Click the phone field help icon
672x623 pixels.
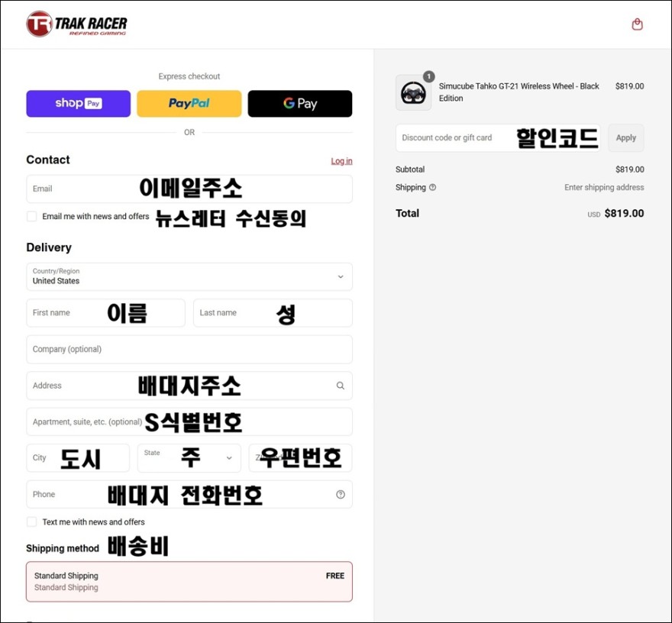341,495
